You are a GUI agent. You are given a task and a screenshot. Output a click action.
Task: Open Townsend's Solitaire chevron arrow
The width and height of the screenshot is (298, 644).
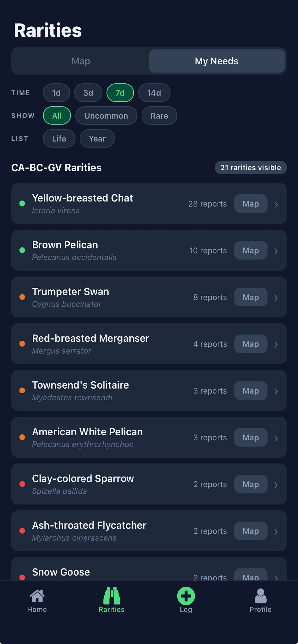pos(276,391)
